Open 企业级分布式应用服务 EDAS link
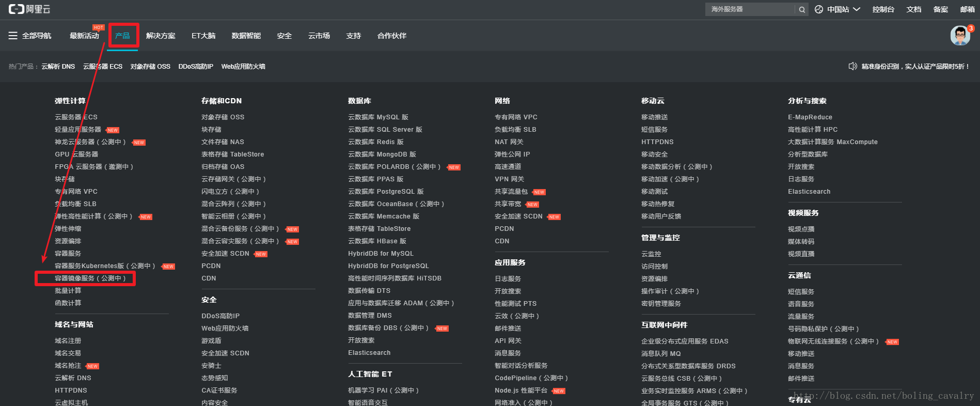980x406 pixels. click(x=685, y=341)
